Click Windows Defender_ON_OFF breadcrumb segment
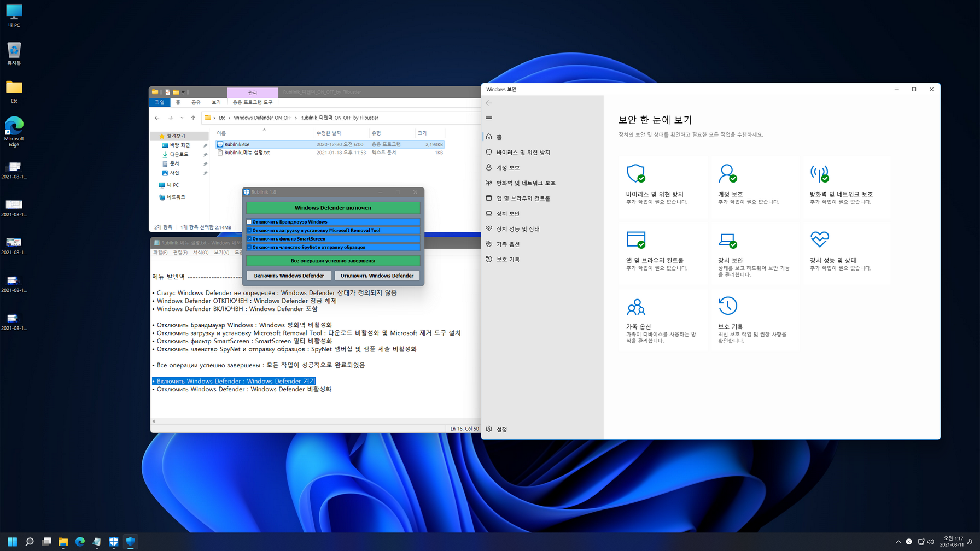980x551 pixels. tap(262, 118)
